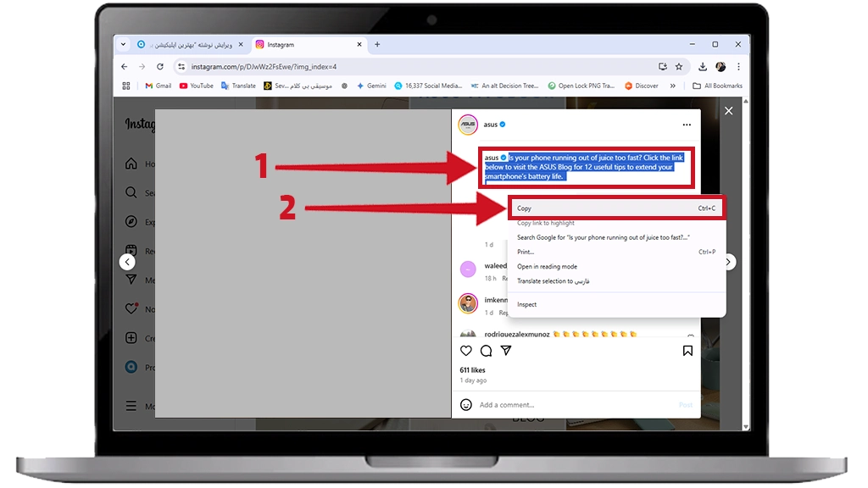Click the Add a comment field
Viewport: 868px width, 488px height.
tap(576, 405)
